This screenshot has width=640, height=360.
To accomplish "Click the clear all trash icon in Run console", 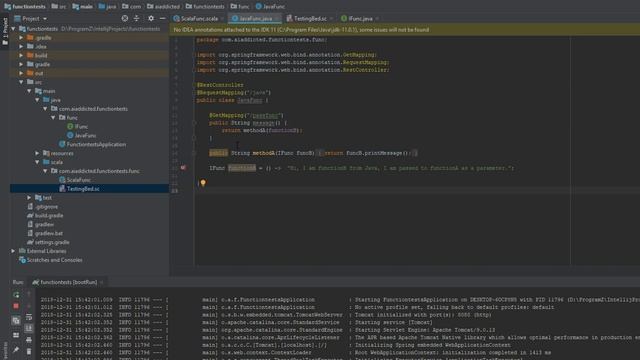I will point(29,351).
